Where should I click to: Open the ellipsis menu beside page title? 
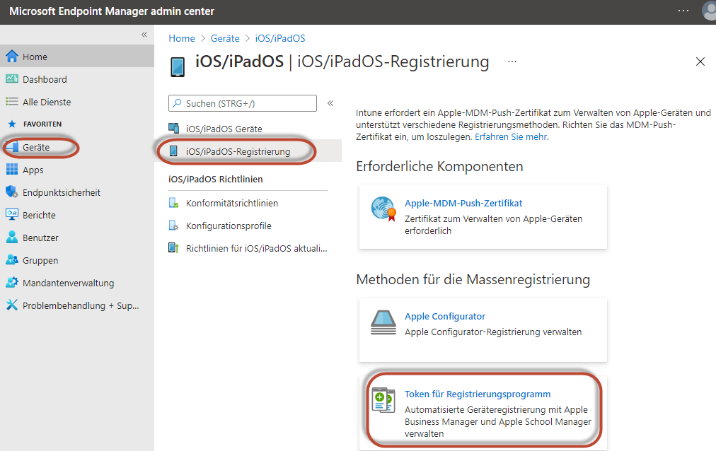point(513,62)
